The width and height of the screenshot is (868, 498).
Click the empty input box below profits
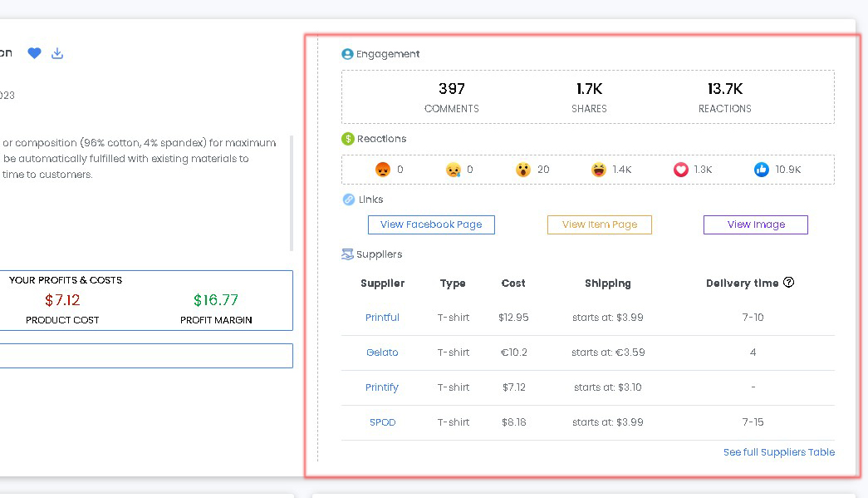tap(146, 356)
